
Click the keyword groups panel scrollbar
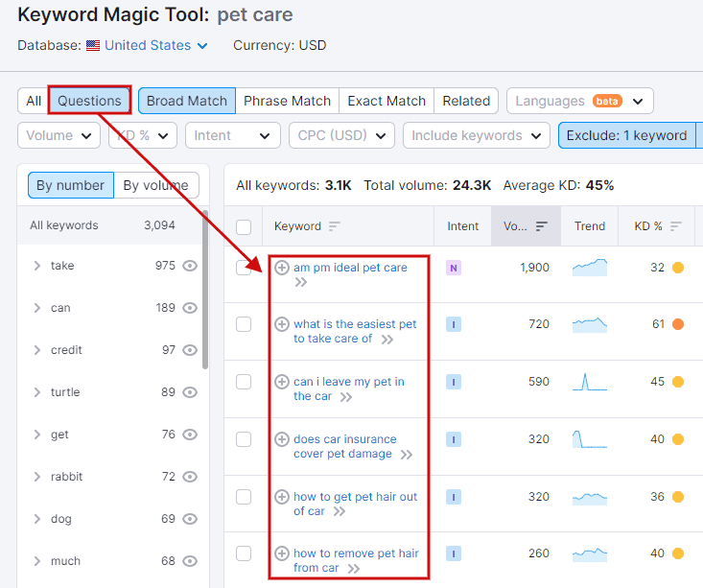(205, 290)
